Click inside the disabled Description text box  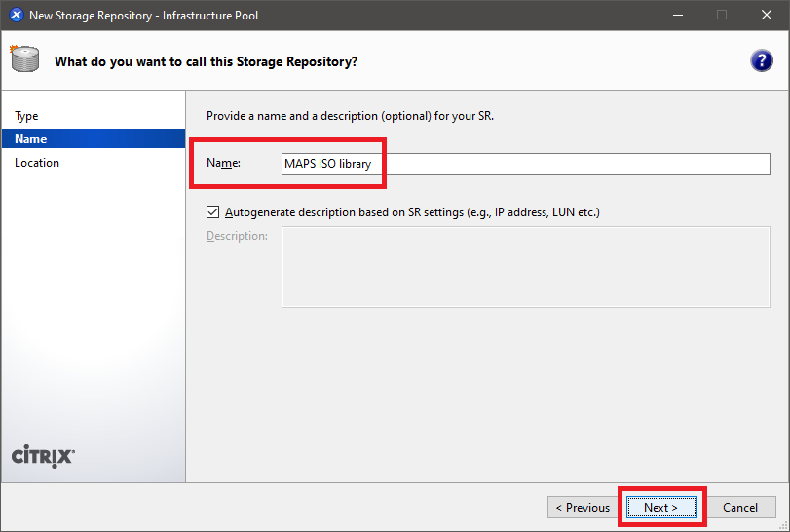(x=525, y=267)
